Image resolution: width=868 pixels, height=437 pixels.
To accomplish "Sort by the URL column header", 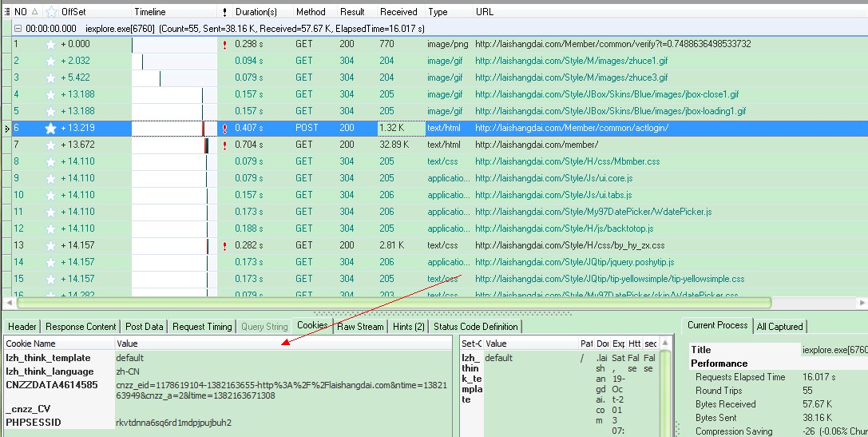I will (x=485, y=12).
